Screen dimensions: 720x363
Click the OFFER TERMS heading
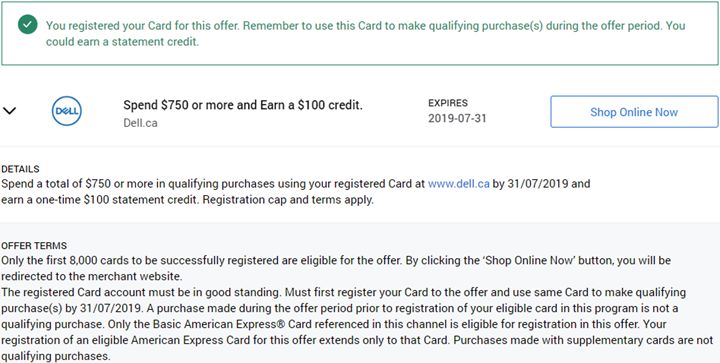[x=34, y=246]
